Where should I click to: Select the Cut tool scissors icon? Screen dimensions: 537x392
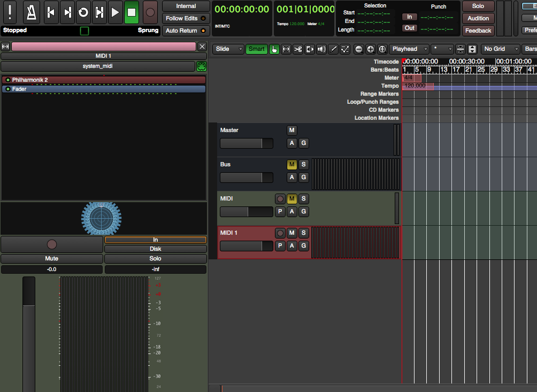(298, 49)
